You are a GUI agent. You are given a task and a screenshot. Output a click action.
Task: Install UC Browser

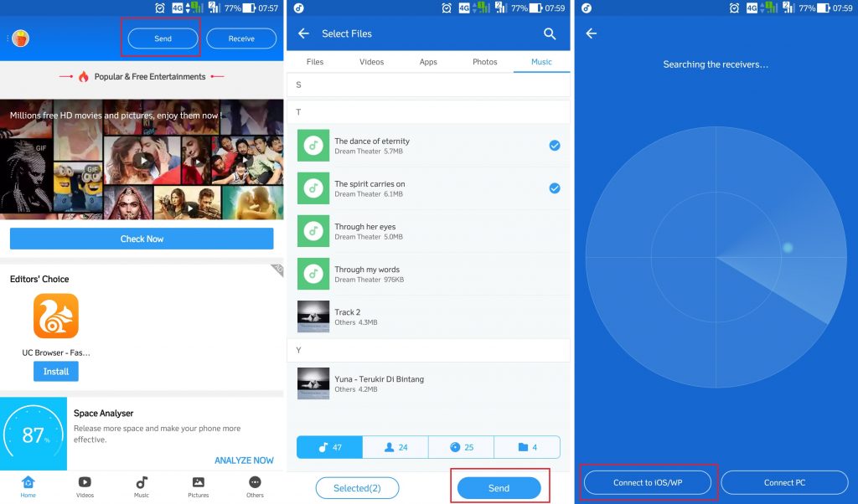click(56, 371)
